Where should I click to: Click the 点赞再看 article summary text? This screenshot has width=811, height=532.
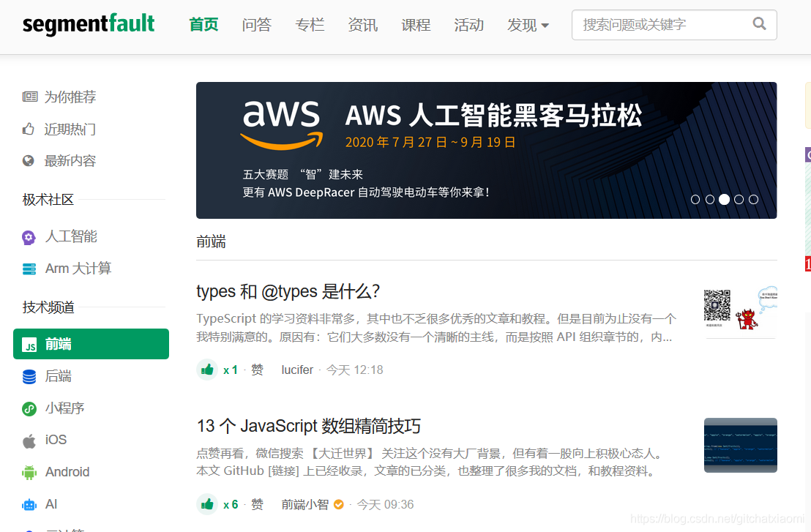pos(430,462)
